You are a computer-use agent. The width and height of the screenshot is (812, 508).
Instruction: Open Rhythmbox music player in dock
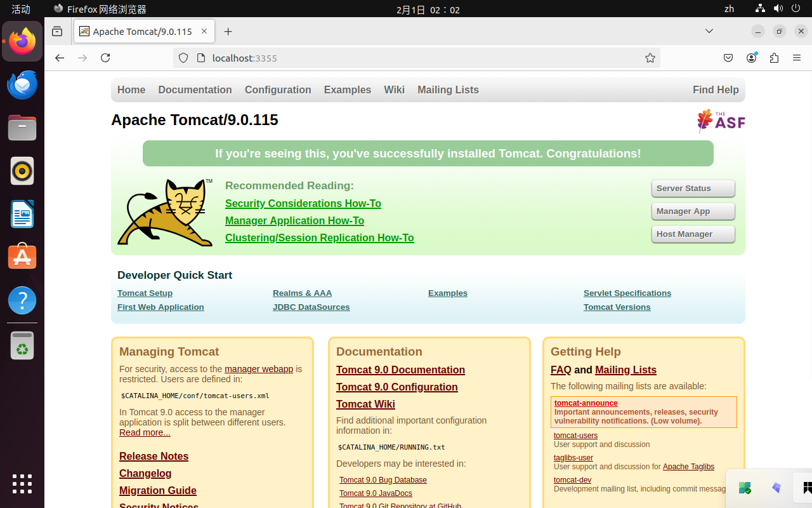coord(22,171)
